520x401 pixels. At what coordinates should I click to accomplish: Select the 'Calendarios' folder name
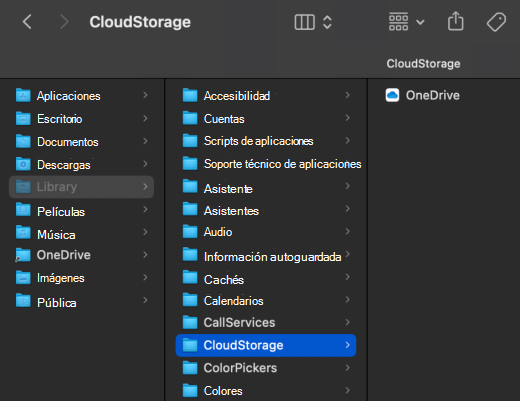point(234,301)
